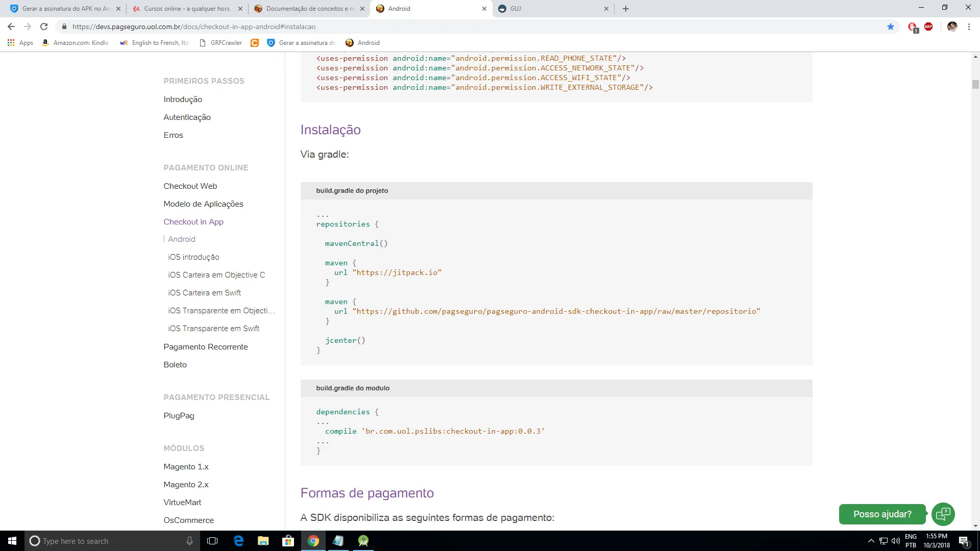Open the AdBlock Plus extension icon
The height and width of the screenshot is (551, 980).
pyautogui.click(x=928, y=27)
